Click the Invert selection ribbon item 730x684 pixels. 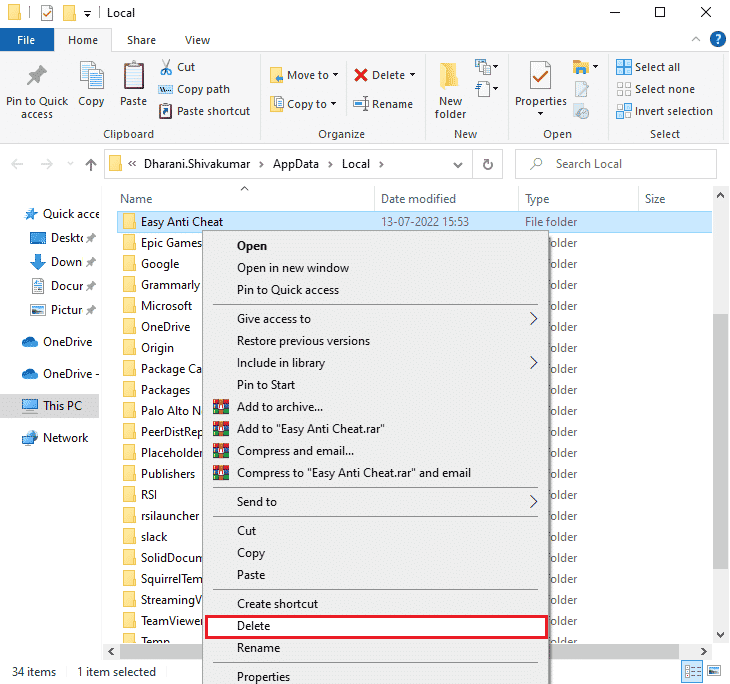point(664,111)
